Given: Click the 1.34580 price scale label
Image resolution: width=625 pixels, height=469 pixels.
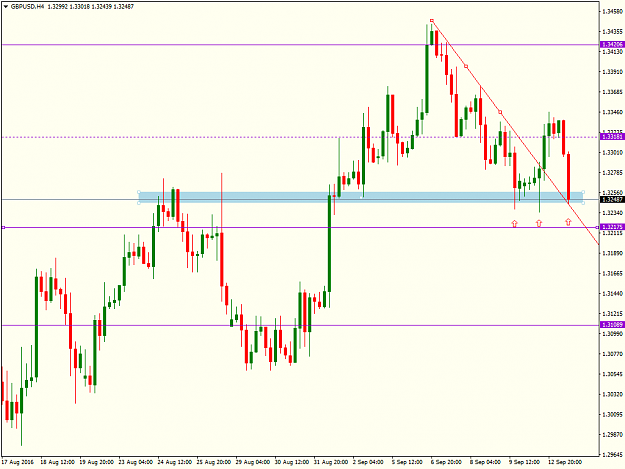Looking at the screenshot, I should pos(613,12).
